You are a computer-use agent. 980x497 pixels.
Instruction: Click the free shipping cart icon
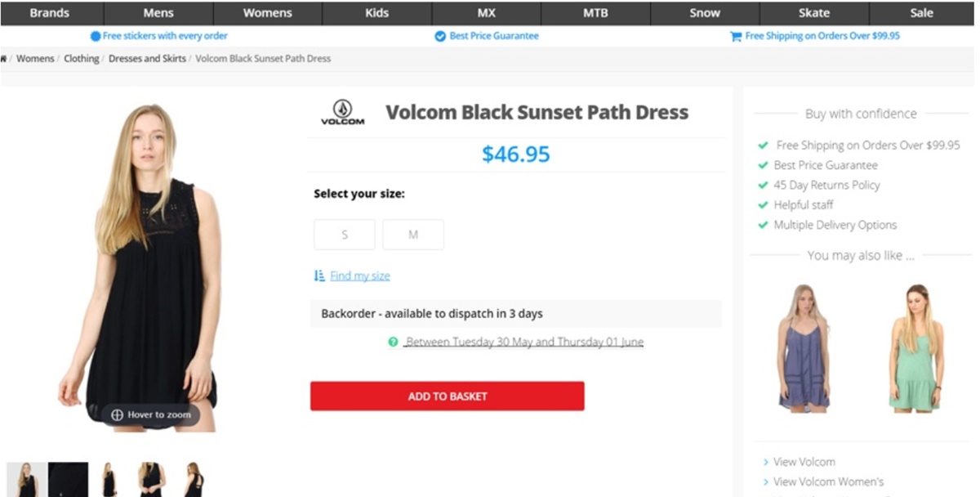pos(735,37)
